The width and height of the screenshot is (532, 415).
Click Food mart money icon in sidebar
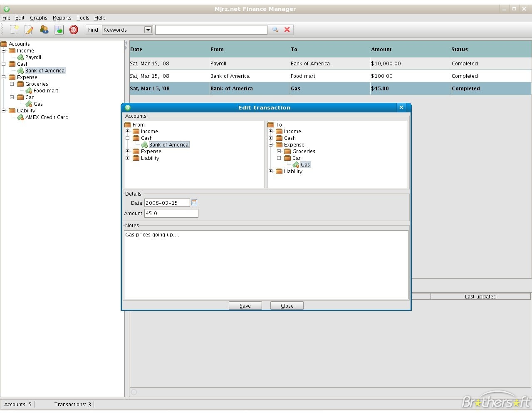click(x=29, y=90)
